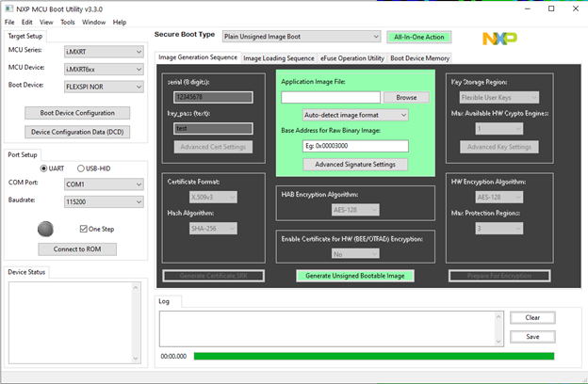
Task: Click the key_pass text field
Action: (x=213, y=129)
